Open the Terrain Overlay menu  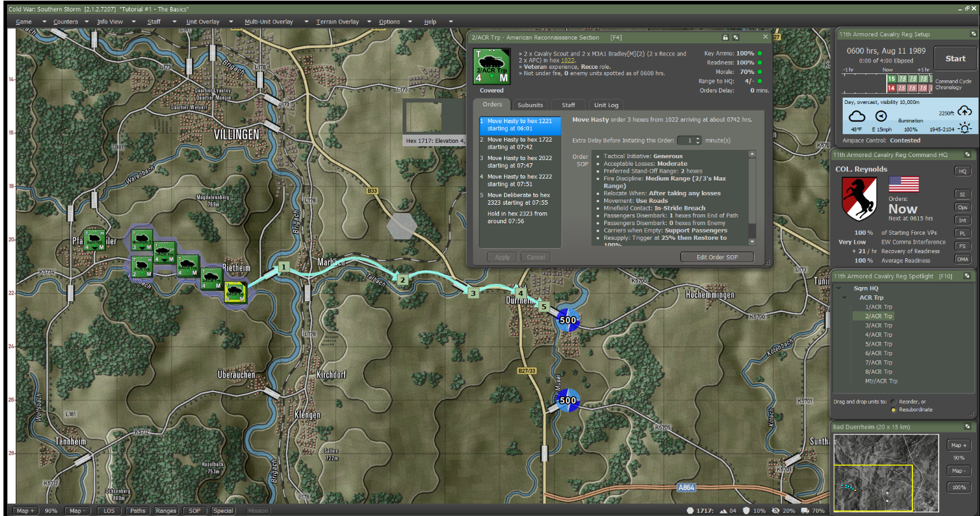(338, 22)
